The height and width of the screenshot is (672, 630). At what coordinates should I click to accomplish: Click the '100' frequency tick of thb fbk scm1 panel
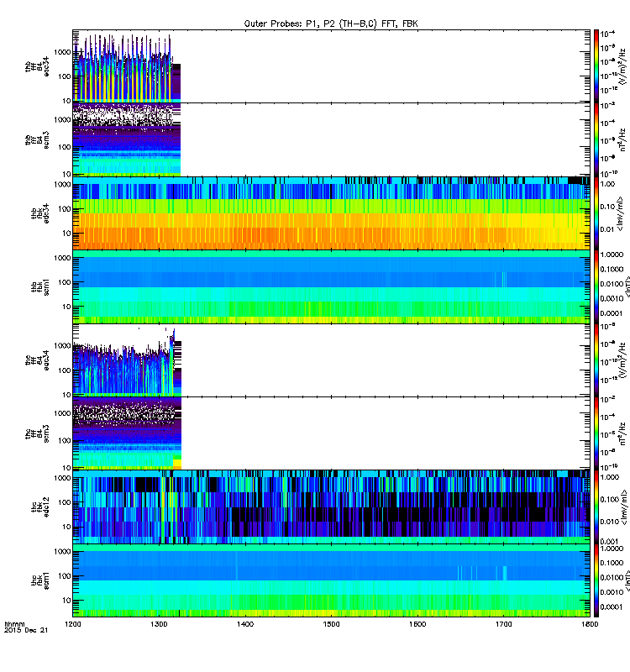click(x=65, y=282)
